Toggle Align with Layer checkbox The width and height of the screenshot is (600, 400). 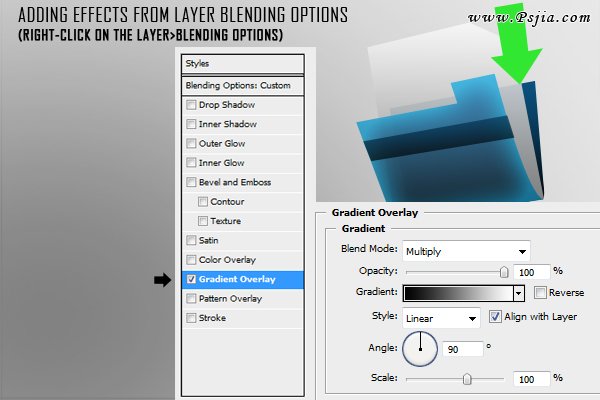click(x=496, y=317)
